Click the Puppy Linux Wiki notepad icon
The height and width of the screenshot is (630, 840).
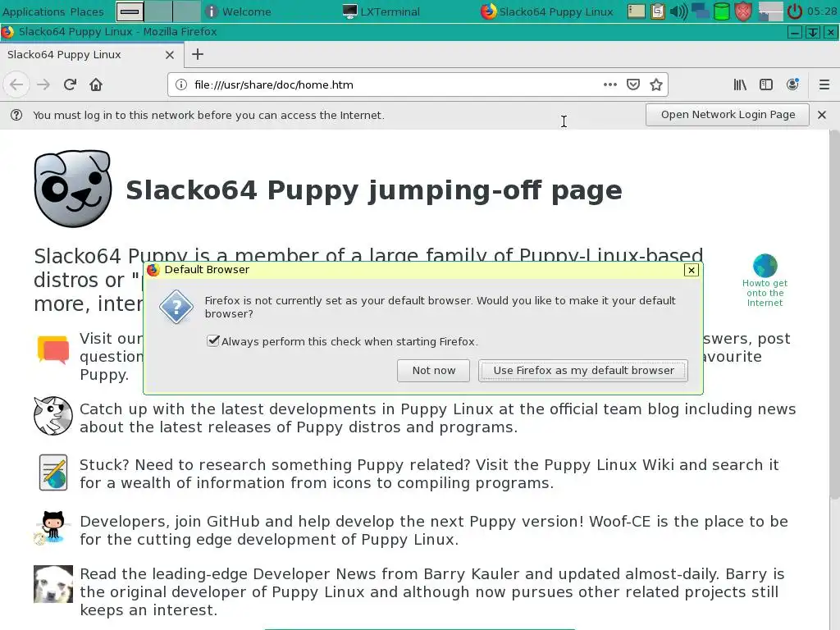[x=53, y=472]
